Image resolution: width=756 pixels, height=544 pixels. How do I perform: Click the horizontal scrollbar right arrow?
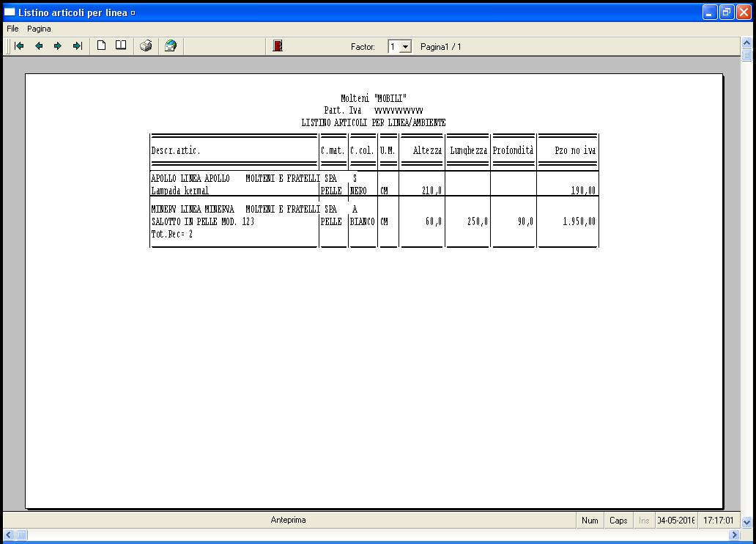tap(734, 534)
